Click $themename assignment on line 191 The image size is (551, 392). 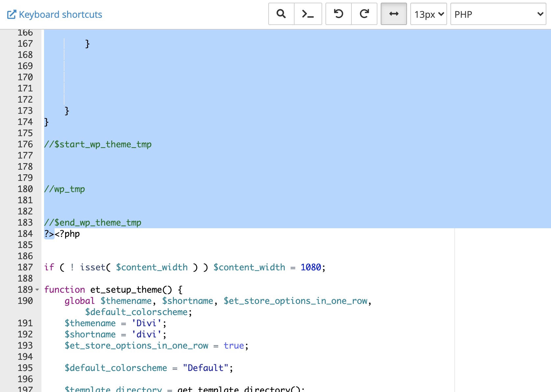(90, 323)
